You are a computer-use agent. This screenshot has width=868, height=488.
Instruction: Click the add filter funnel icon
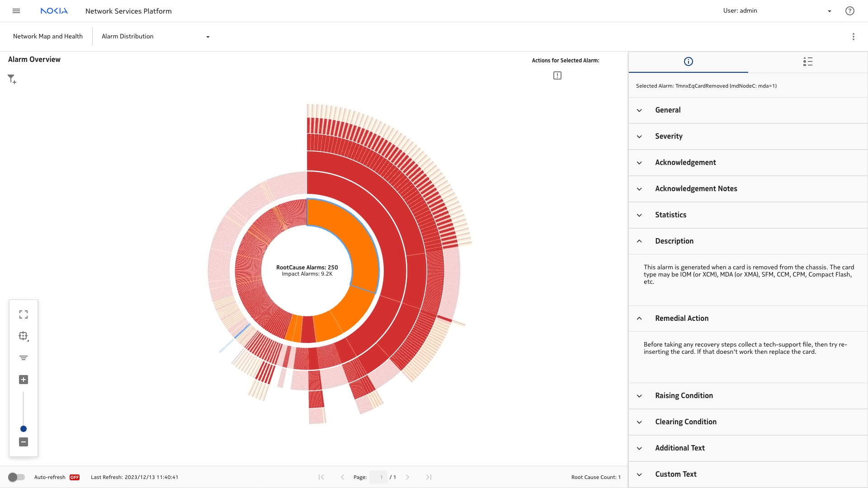(12, 79)
